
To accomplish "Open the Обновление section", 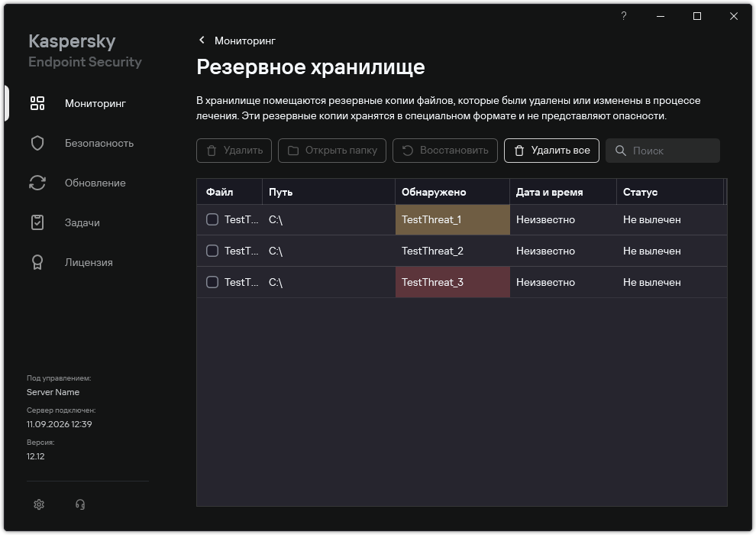I will pyautogui.click(x=95, y=183).
